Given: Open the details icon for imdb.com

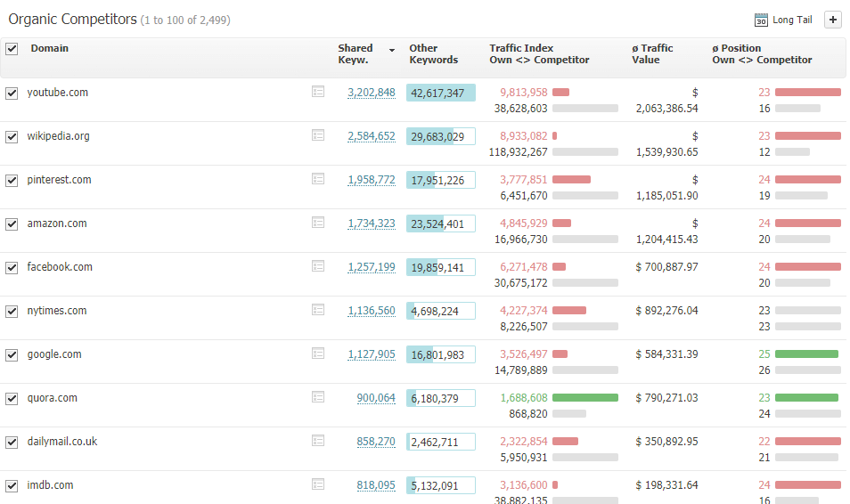Looking at the screenshot, I should pos(318,484).
